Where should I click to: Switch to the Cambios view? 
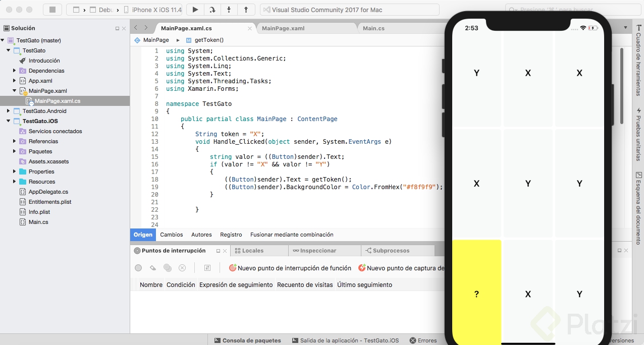pyautogui.click(x=172, y=235)
